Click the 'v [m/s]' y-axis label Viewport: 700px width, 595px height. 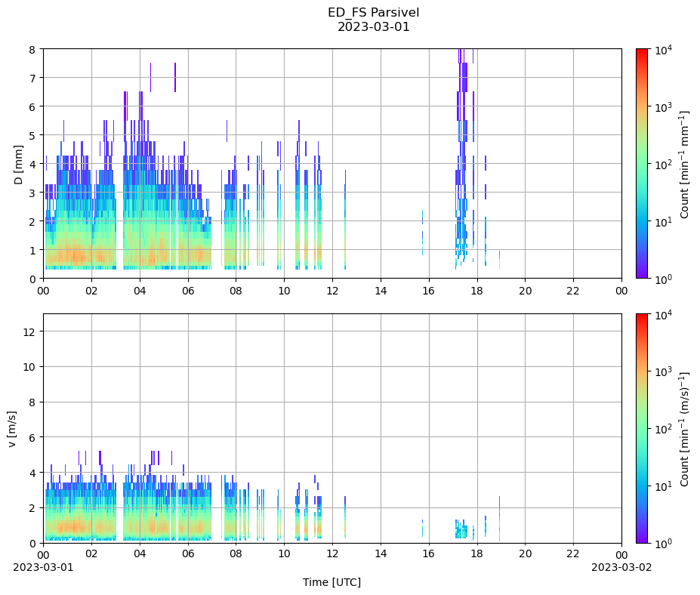point(12,429)
